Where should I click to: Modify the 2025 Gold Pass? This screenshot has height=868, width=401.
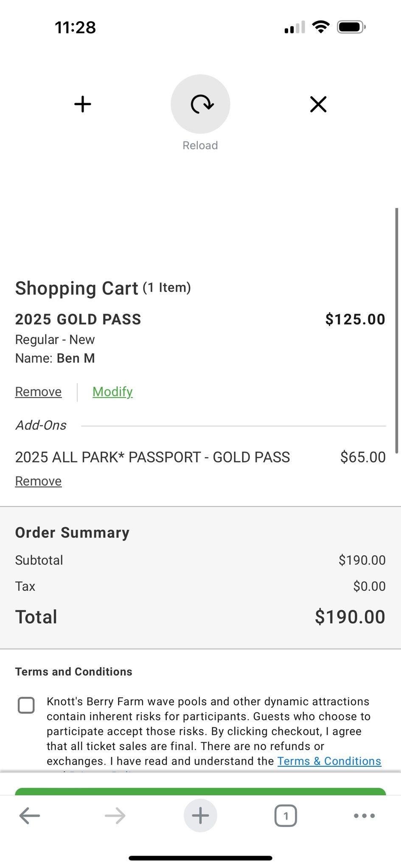112,392
